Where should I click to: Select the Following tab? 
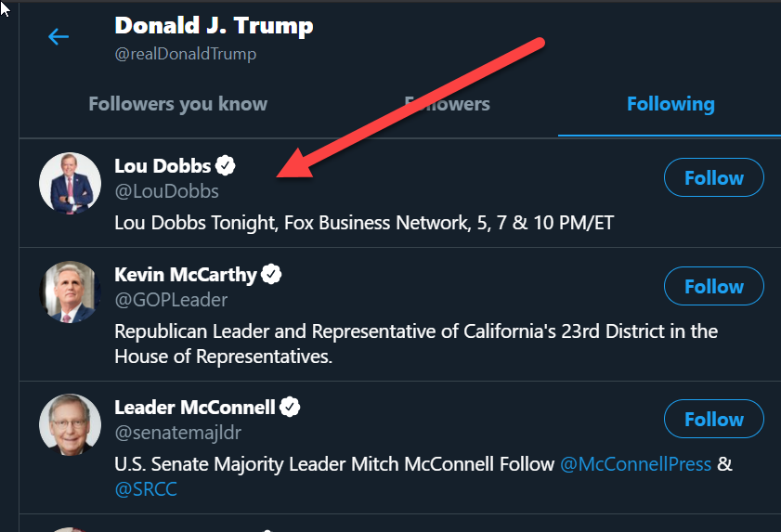670,104
